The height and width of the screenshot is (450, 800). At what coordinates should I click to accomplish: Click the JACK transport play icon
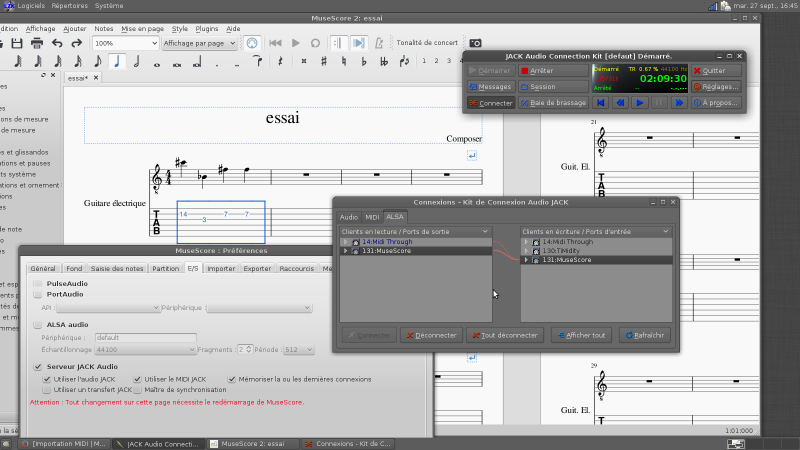coord(640,102)
